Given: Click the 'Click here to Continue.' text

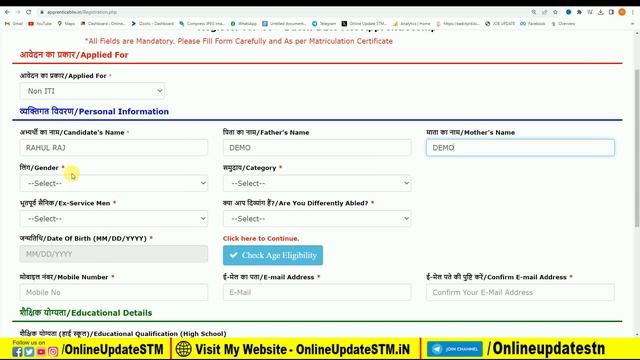Looking at the screenshot, I should point(261,238).
